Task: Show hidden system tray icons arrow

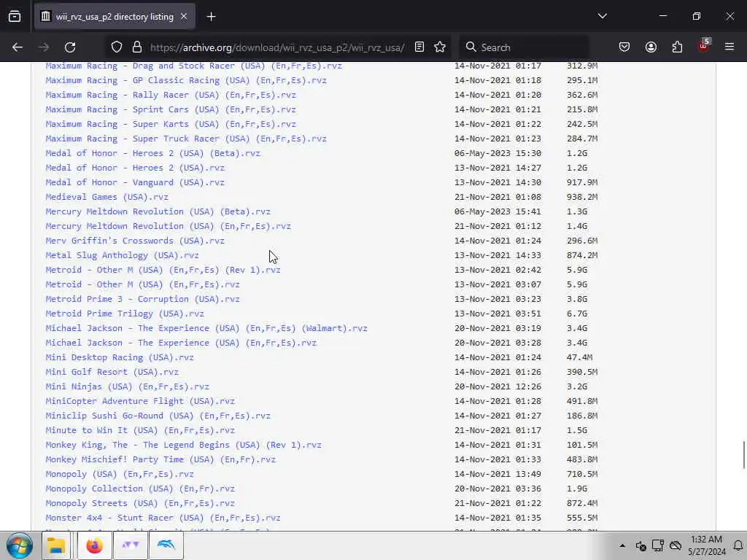Action: click(622, 545)
